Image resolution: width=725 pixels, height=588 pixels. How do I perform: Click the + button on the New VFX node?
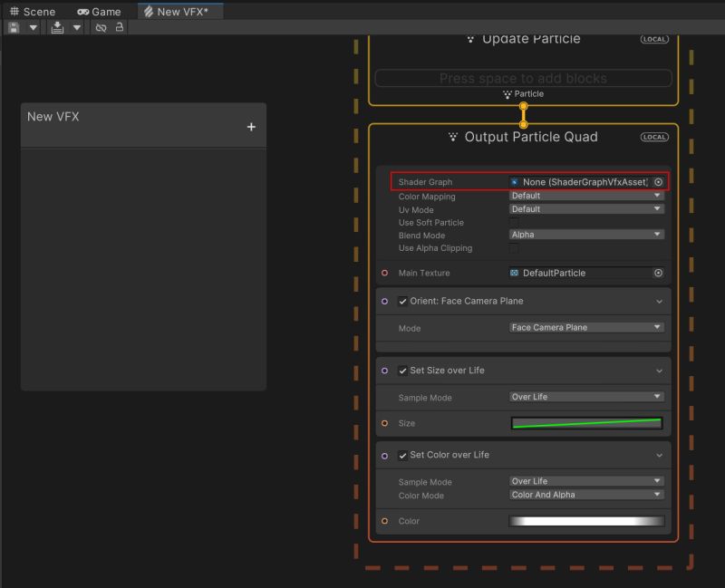coord(250,126)
